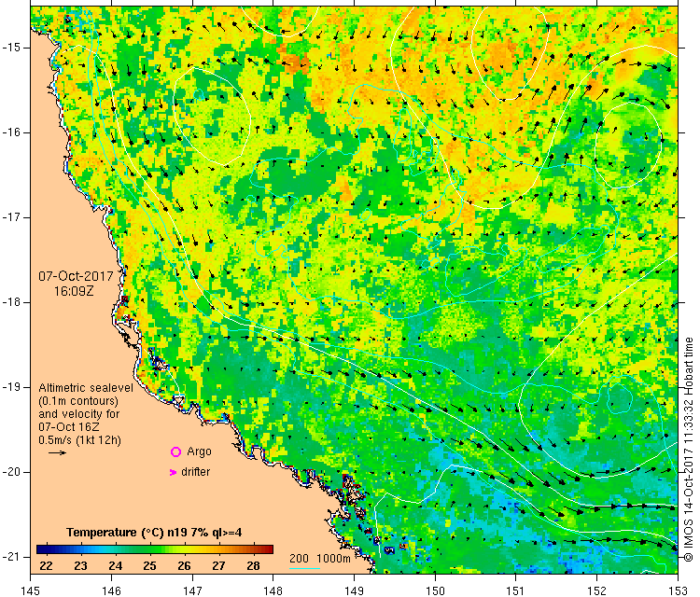Click the latitude axis label '-18'
The image size is (700, 597).
pos(10,302)
